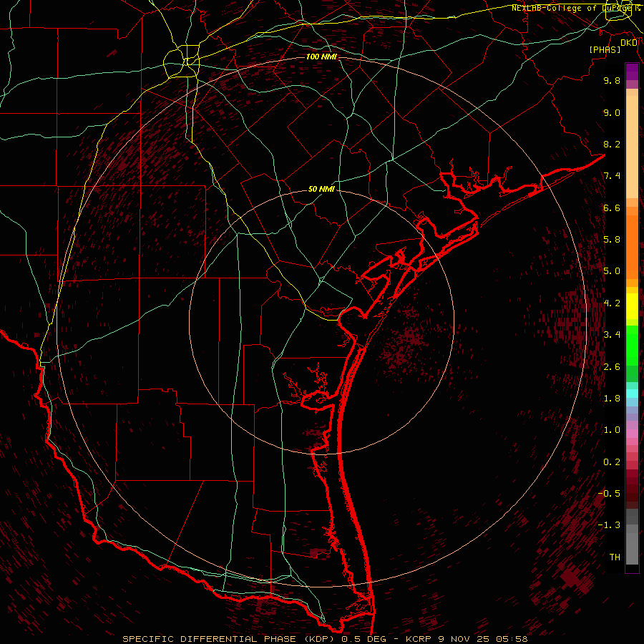
Task: Click the 9.0 value on the scale
Action: pos(612,112)
